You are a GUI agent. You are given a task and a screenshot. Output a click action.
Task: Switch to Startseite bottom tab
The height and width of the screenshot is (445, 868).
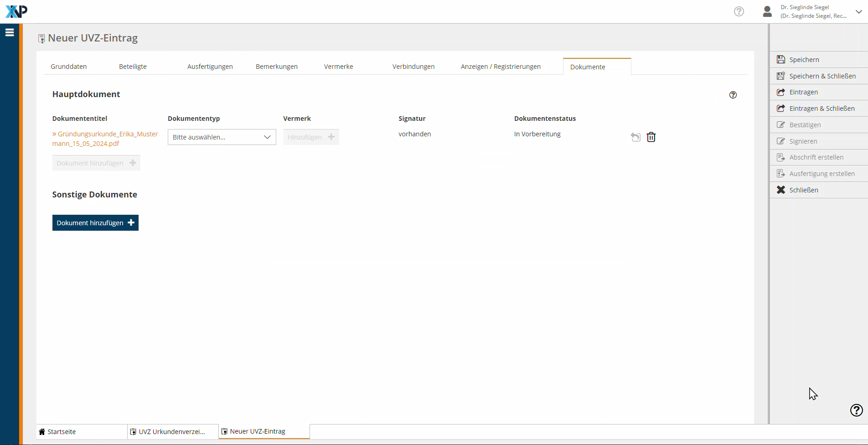coord(62,432)
